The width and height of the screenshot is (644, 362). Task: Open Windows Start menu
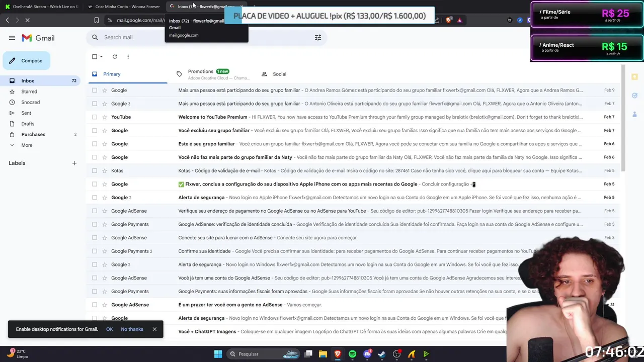[x=218, y=354]
